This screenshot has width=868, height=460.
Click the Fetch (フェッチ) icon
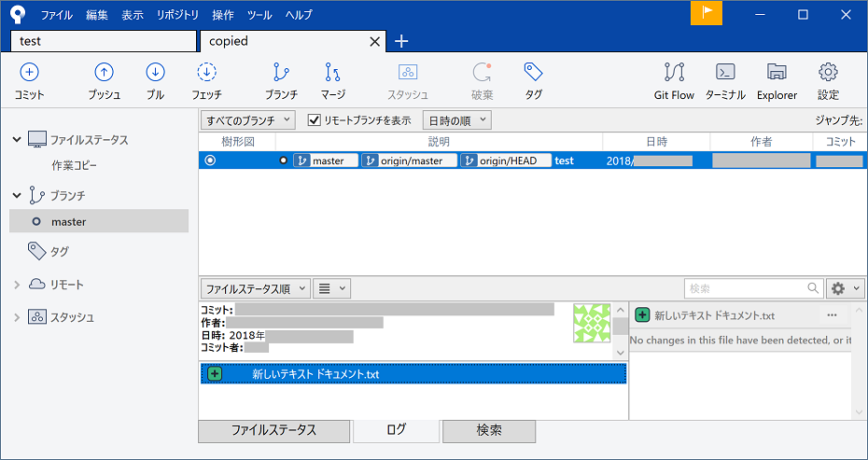pos(206,73)
